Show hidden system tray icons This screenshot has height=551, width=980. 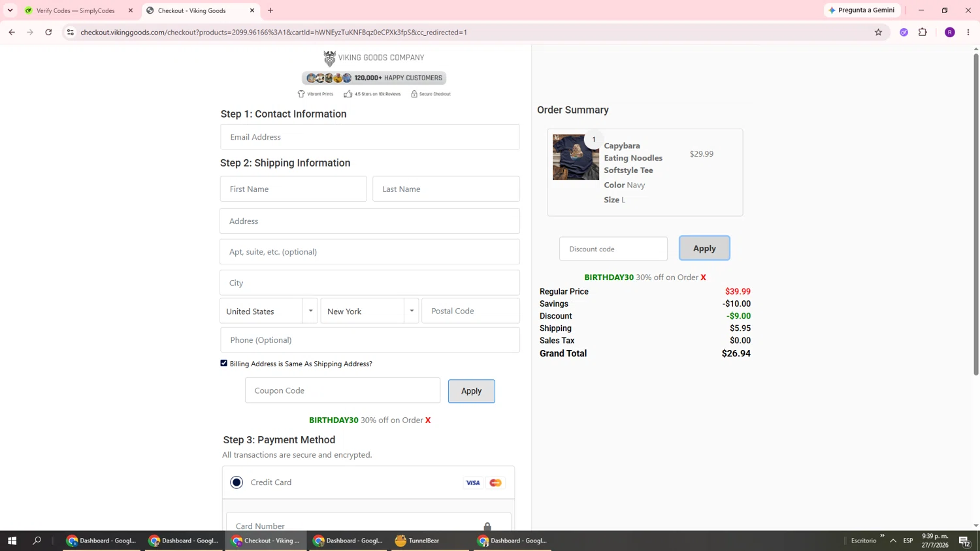tap(893, 541)
